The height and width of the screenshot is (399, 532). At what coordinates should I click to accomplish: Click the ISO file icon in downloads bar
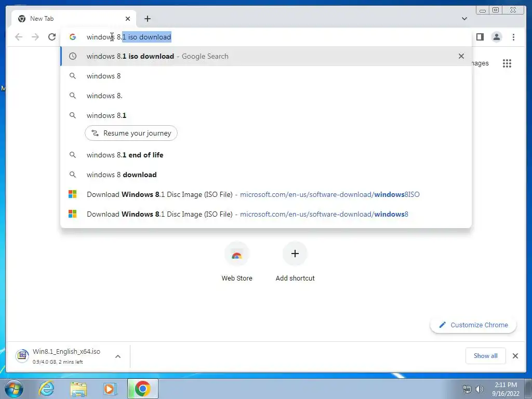(22, 356)
